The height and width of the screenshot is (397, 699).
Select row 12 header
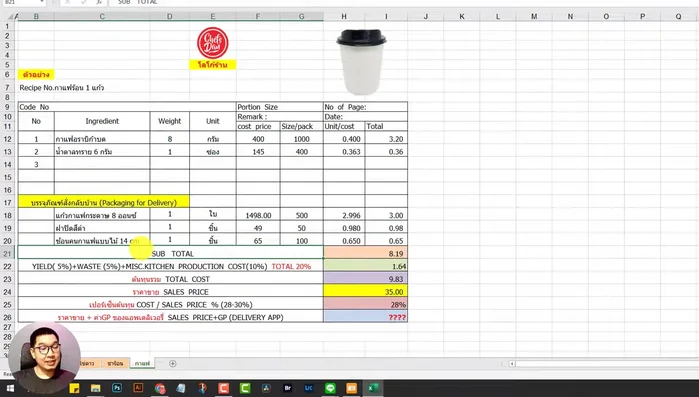(x=8, y=139)
